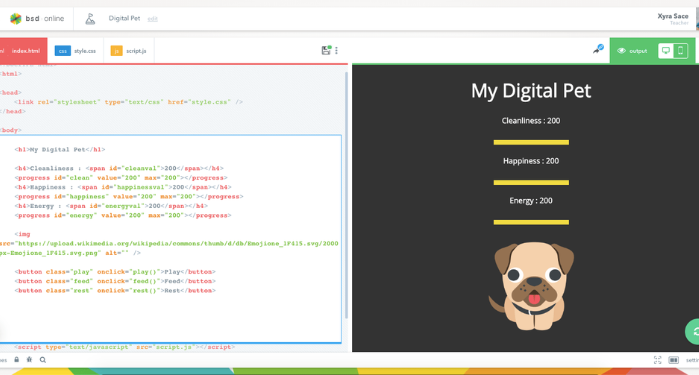
Task: Click the Energy : 200 text in output
Action: pos(531,201)
